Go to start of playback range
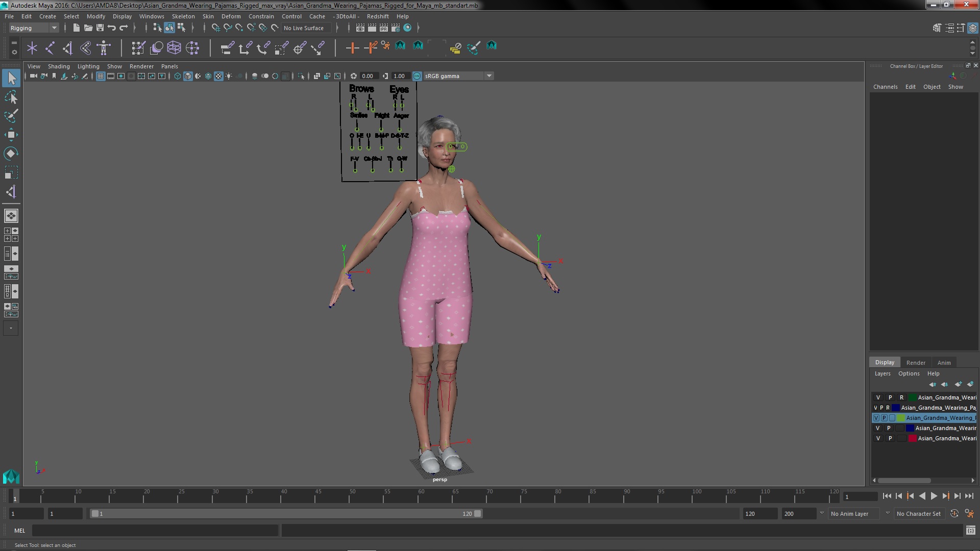980x551 pixels. pyautogui.click(x=887, y=496)
